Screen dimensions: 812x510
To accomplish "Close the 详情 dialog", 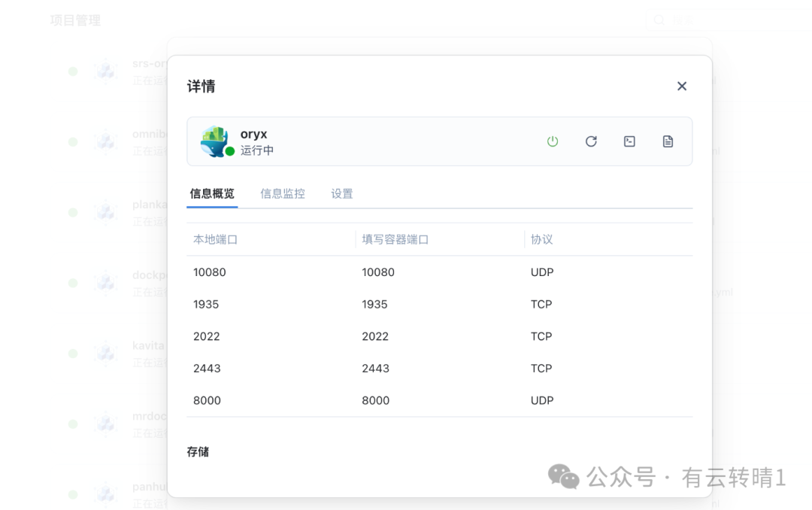I will 682,86.
